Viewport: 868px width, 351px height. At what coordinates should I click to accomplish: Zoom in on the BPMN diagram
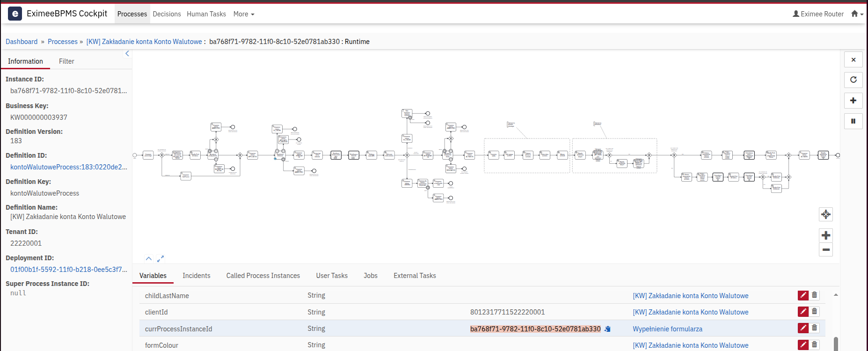(x=826, y=235)
